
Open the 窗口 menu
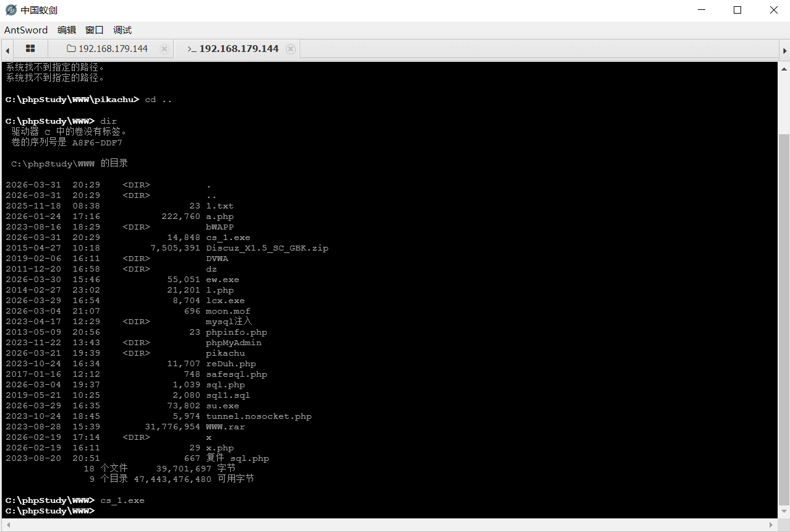coord(95,30)
